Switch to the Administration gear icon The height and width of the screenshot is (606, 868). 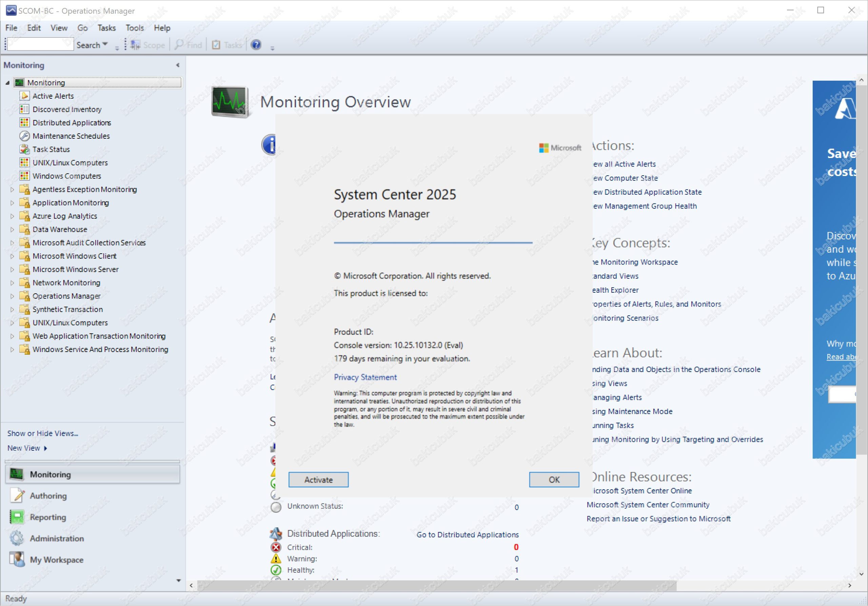pos(17,538)
